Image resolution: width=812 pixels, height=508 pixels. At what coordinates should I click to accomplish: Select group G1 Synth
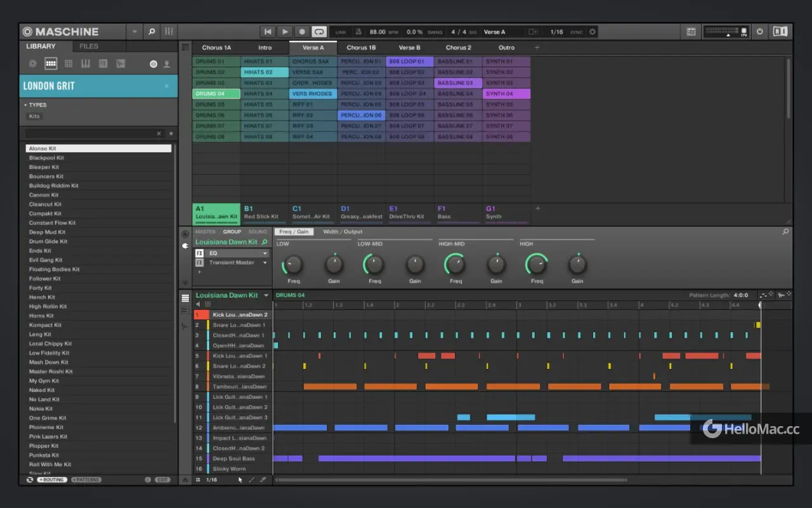506,213
